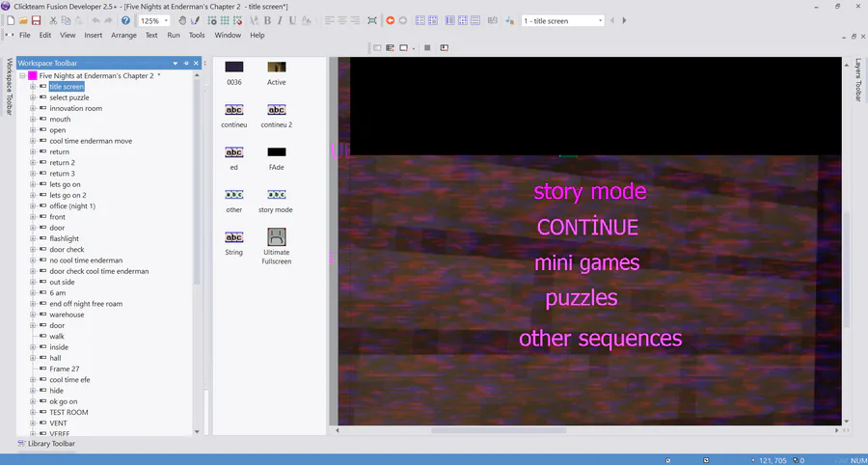Select 'mini games' text in frame
868x465 pixels.
tap(586, 263)
